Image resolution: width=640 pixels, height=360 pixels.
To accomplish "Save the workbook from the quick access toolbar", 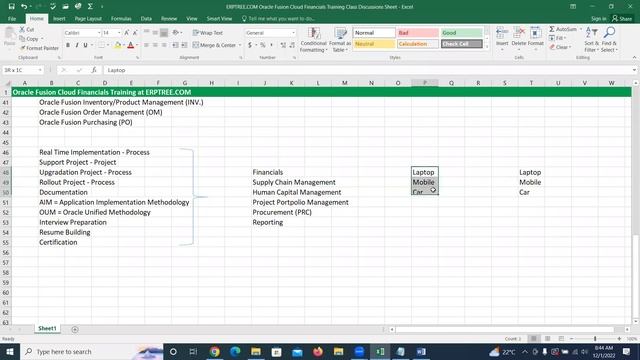I will 11,7.
